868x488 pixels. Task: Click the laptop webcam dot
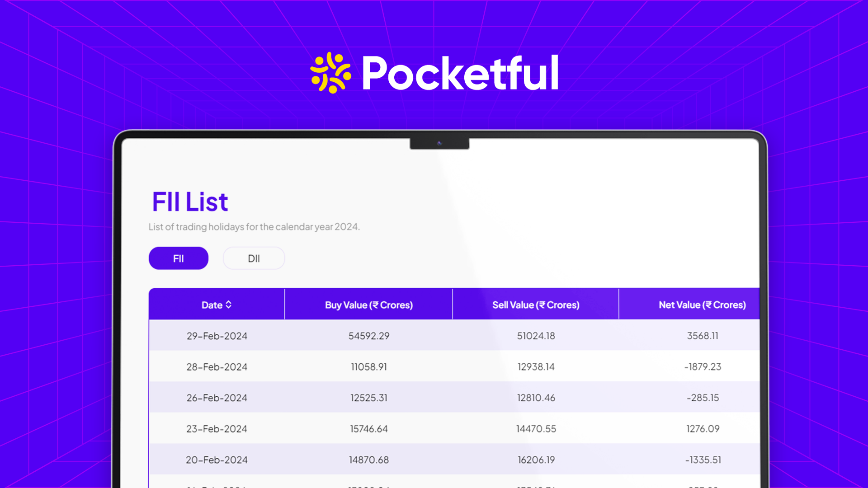coord(439,143)
